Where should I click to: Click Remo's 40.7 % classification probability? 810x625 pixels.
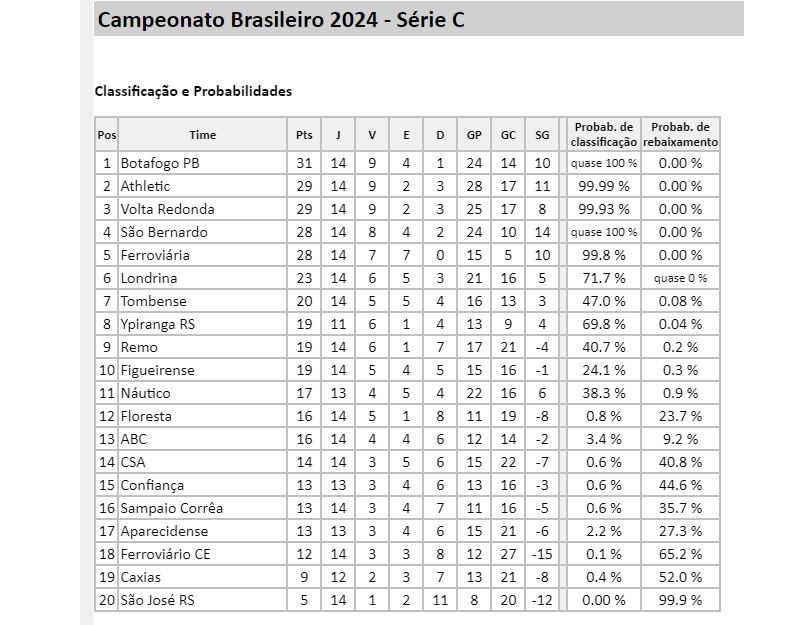pos(603,347)
